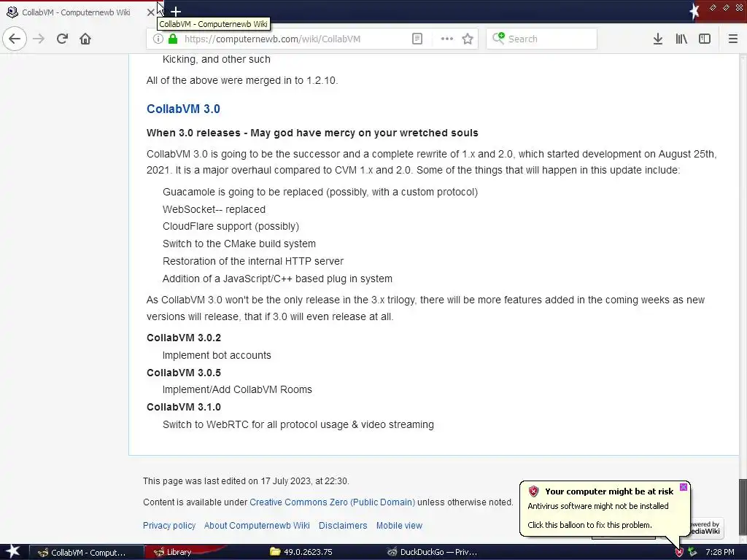
Task: Show site information icon in address bar
Action: [x=158, y=39]
